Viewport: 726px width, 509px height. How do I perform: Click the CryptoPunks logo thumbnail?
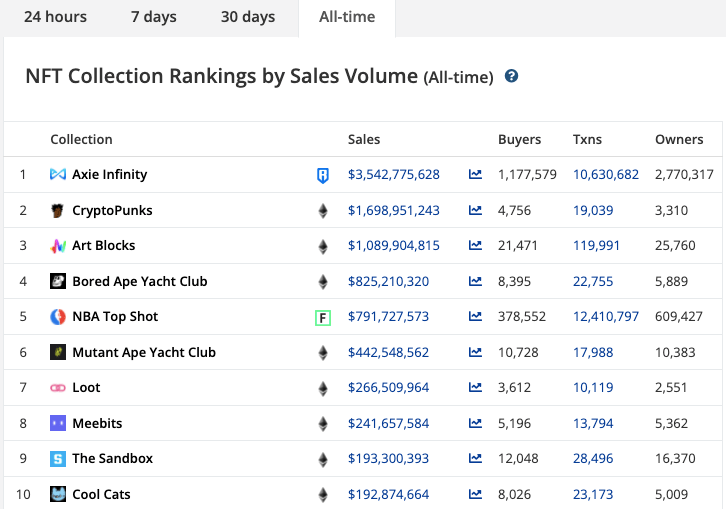[x=58, y=210]
